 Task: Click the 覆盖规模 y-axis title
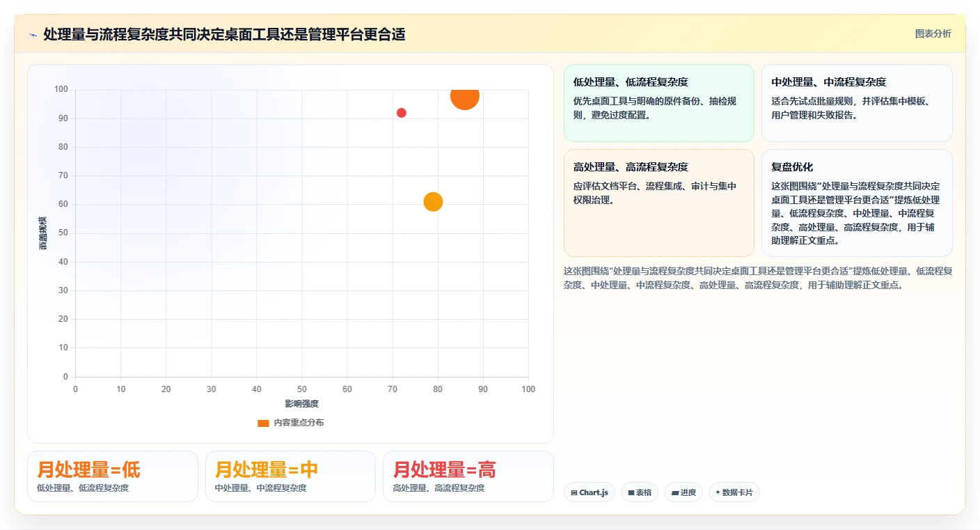coord(43,233)
